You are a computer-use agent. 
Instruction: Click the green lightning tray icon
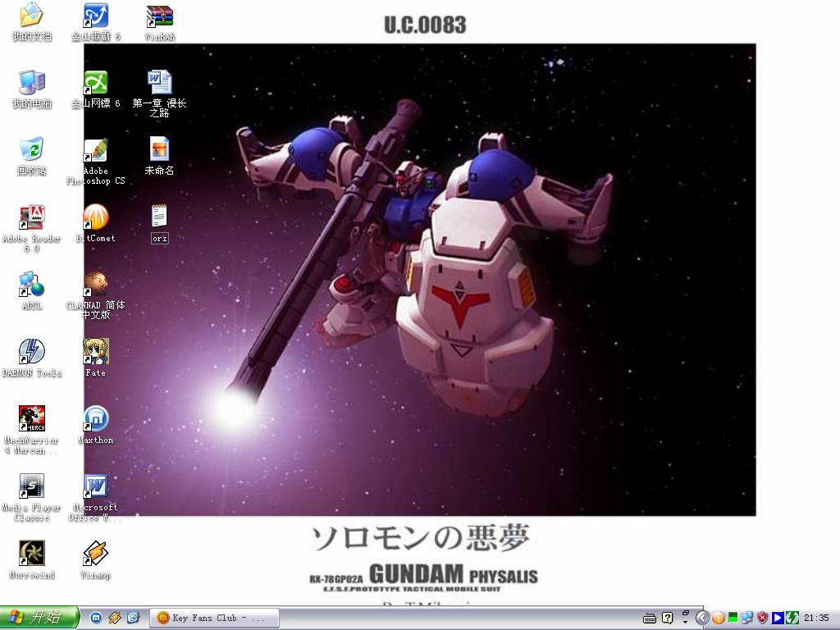(x=792, y=619)
